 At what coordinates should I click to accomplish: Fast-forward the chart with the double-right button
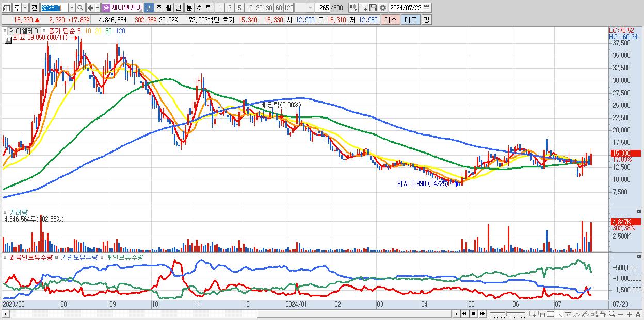482,314
